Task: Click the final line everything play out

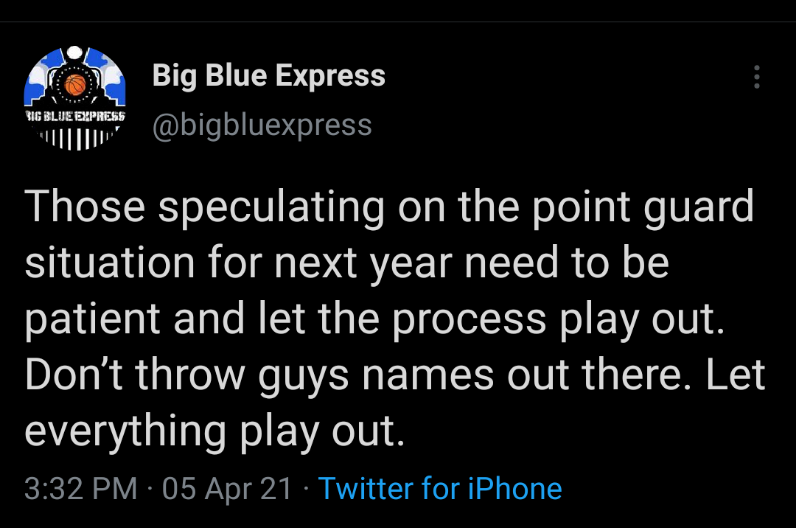Action: click(214, 431)
